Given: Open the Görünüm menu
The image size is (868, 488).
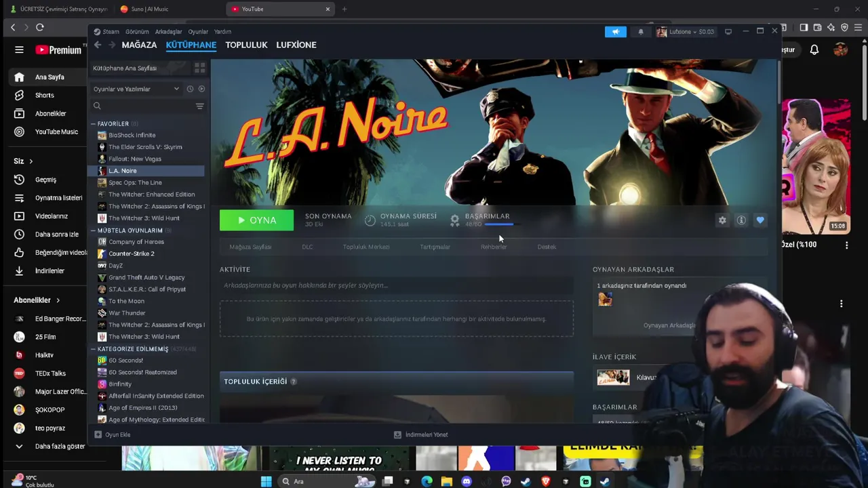Looking at the screenshot, I should pyautogui.click(x=137, y=32).
